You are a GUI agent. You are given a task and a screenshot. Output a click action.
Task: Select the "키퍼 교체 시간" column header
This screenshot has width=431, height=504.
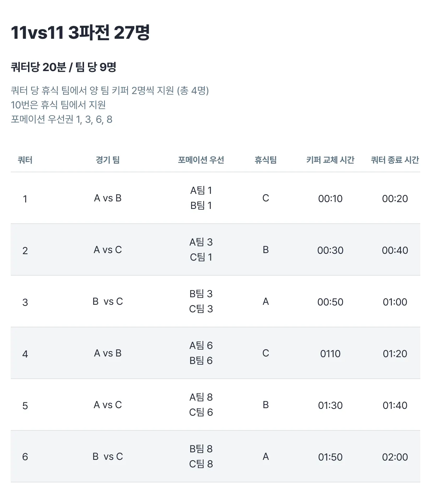[330, 160]
